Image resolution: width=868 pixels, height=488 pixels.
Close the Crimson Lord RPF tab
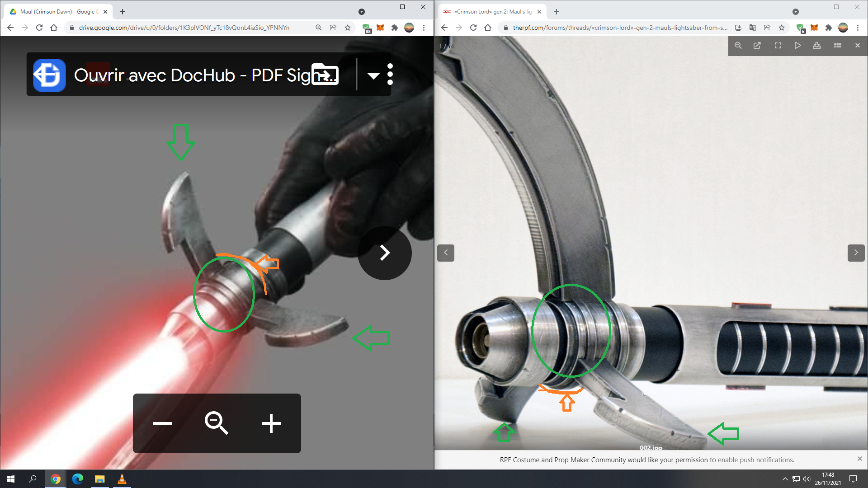click(539, 12)
